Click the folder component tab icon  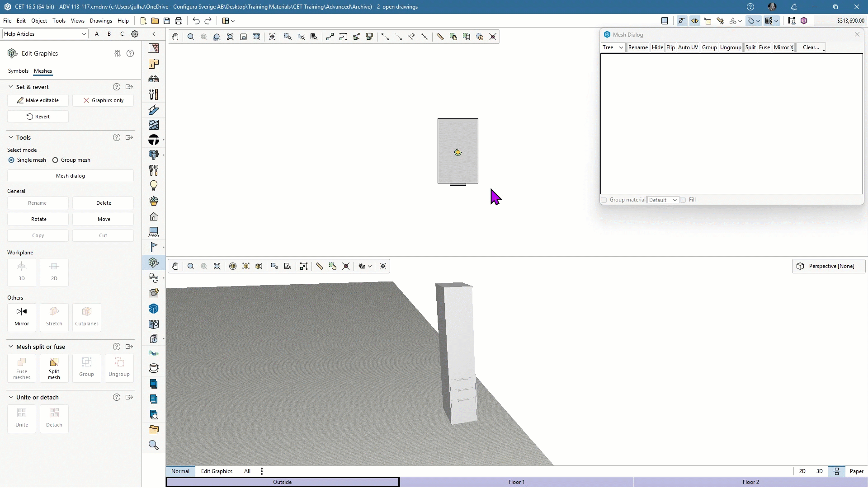(x=154, y=430)
